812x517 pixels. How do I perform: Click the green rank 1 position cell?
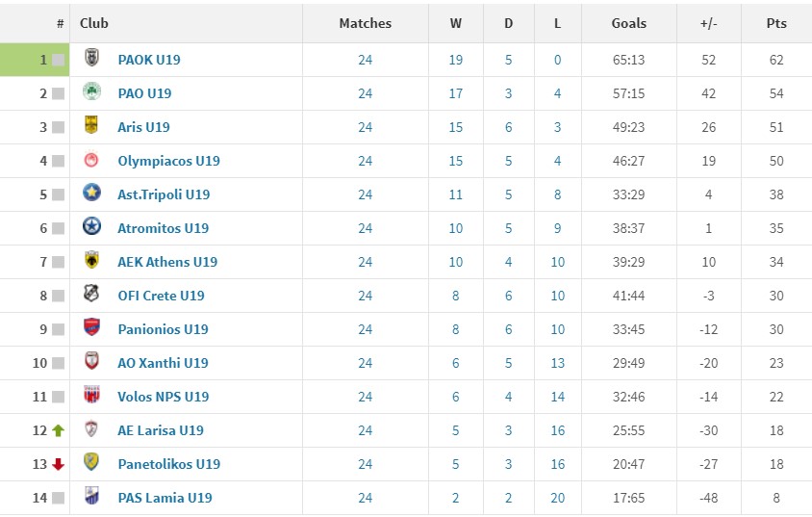coord(35,60)
